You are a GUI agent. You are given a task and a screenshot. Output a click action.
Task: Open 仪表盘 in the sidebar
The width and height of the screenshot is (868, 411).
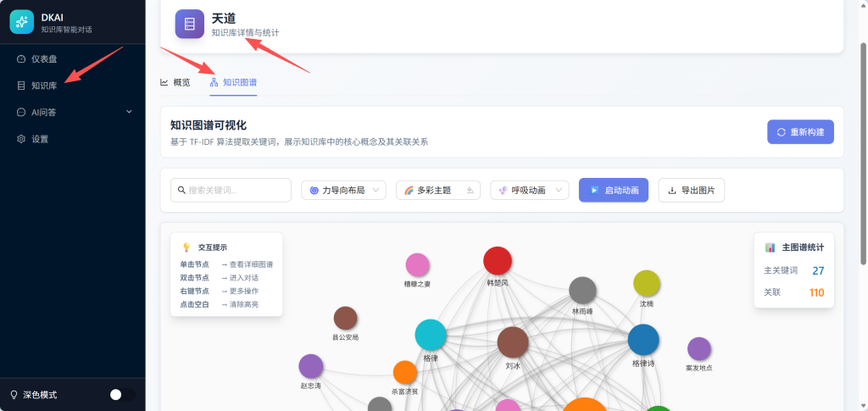[x=73, y=58]
